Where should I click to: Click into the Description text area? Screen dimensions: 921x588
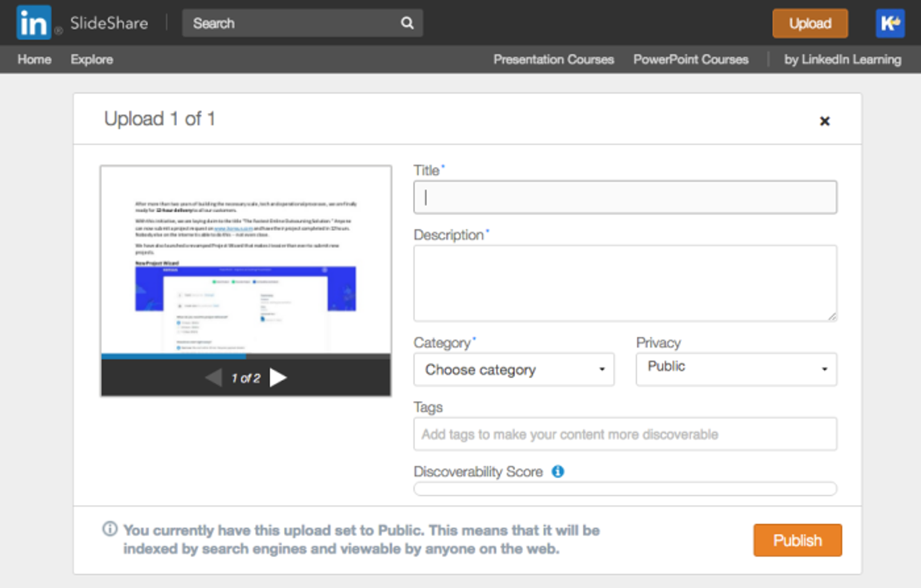pyautogui.click(x=625, y=283)
